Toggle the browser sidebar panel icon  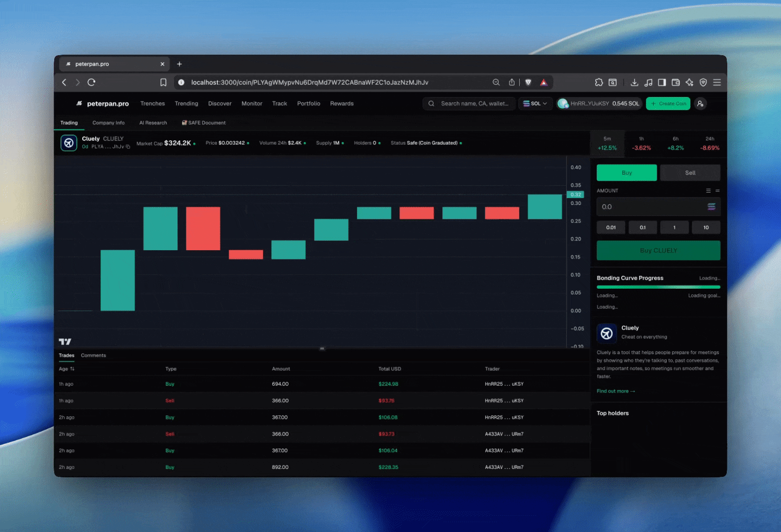[662, 82]
